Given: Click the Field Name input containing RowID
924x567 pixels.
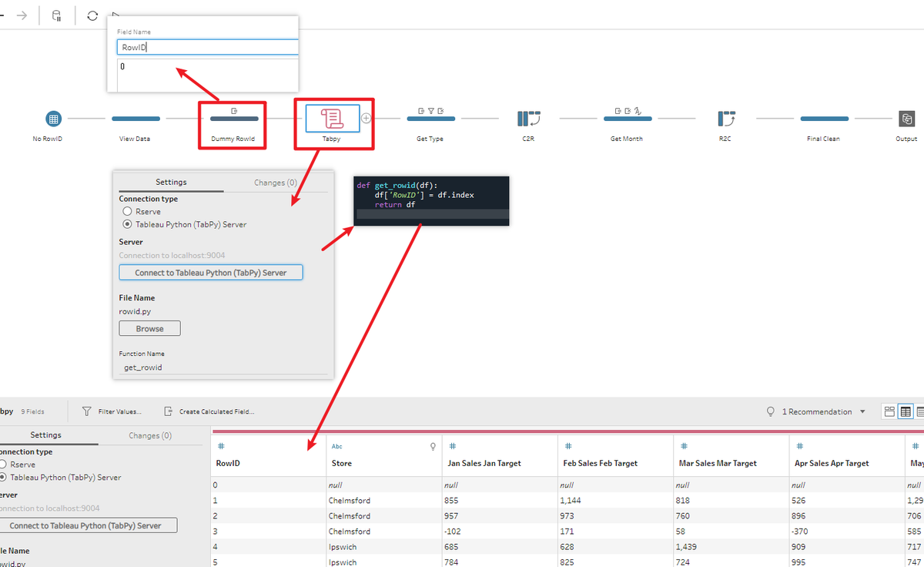Looking at the screenshot, I should point(208,47).
